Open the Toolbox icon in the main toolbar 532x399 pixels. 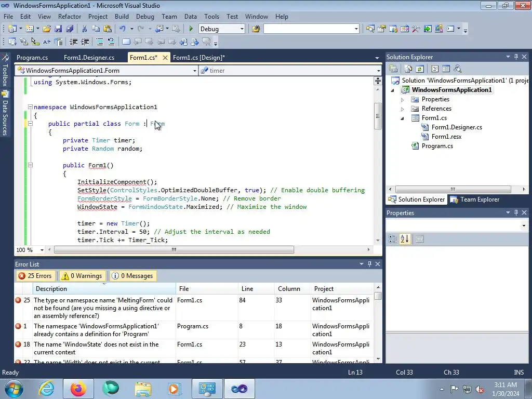pos(416,29)
